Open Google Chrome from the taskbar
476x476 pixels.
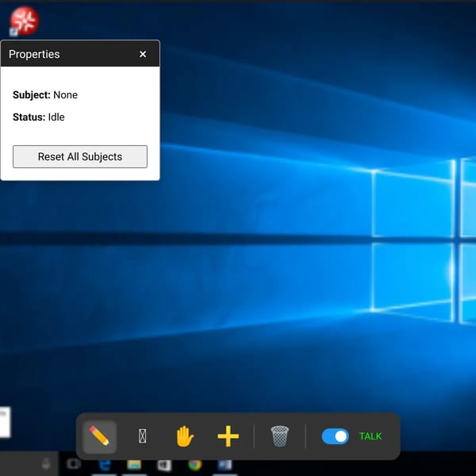(x=195, y=464)
